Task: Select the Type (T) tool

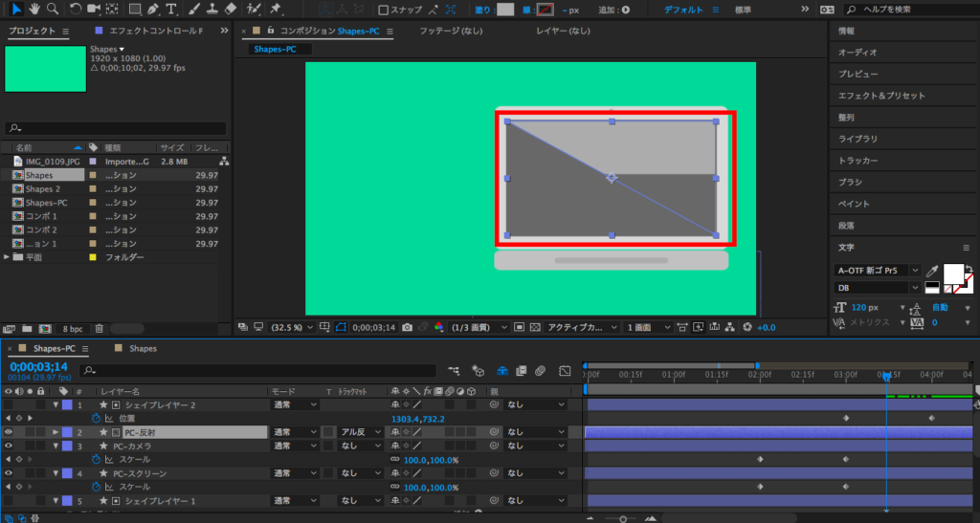Action: coord(170,10)
